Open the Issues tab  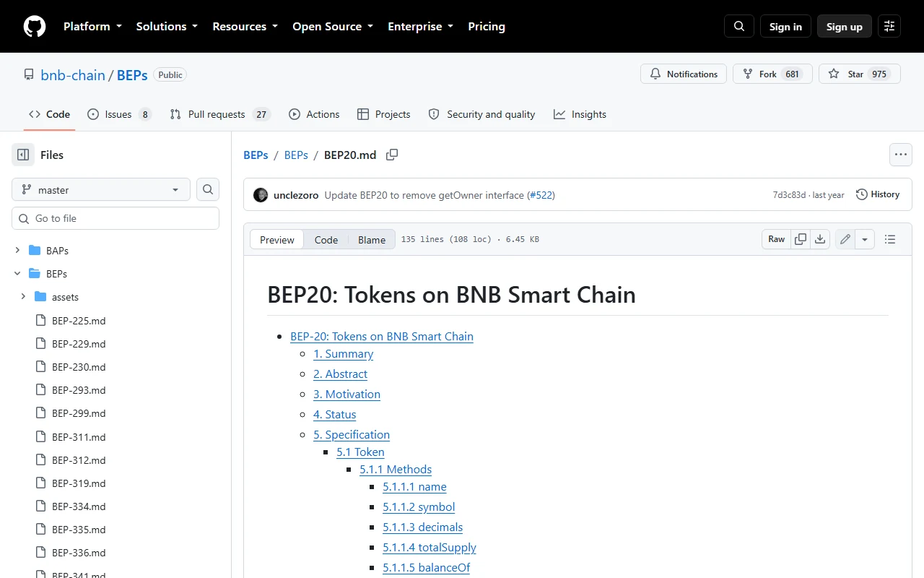coord(119,114)
